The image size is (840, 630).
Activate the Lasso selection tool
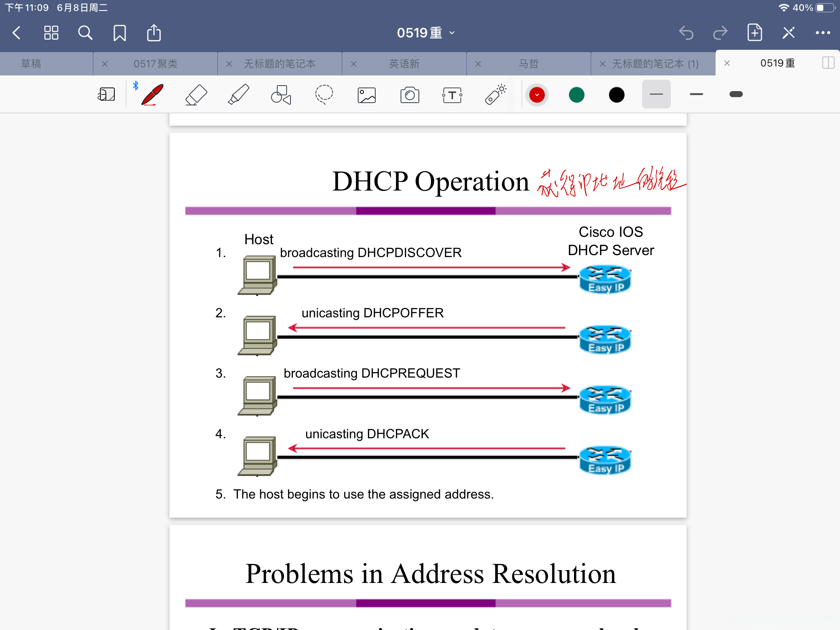pos(324,94)
